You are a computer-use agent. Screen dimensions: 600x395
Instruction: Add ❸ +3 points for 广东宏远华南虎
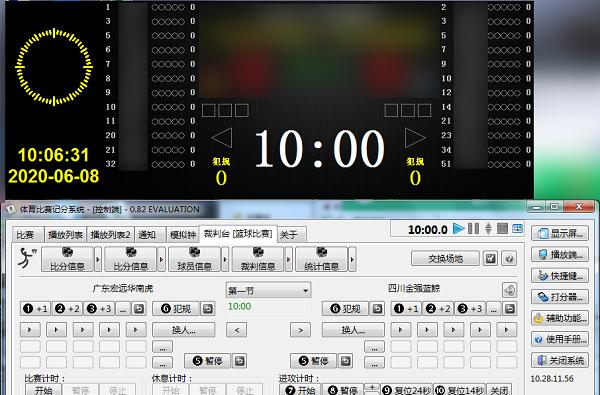click(99, 308)
